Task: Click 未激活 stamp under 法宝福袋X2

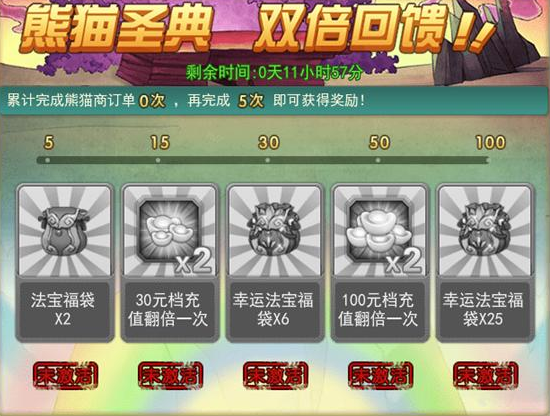Action: tap(65, 375)
